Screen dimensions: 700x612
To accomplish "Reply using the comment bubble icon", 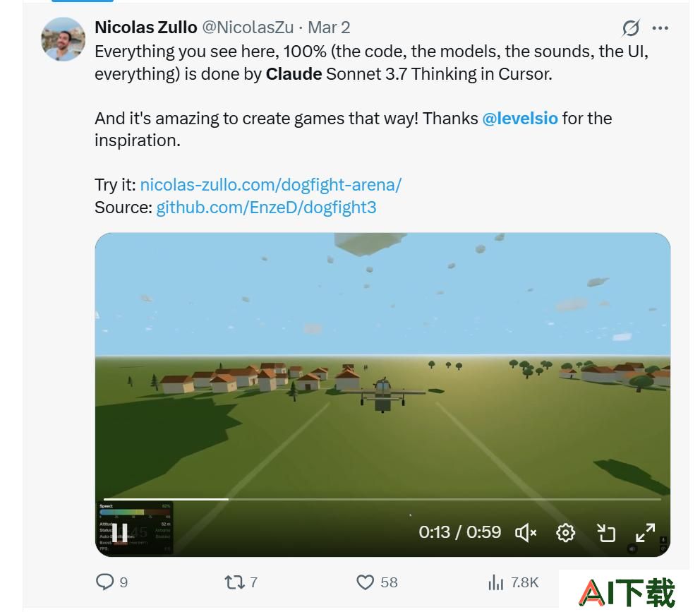I will pos(105,582).
